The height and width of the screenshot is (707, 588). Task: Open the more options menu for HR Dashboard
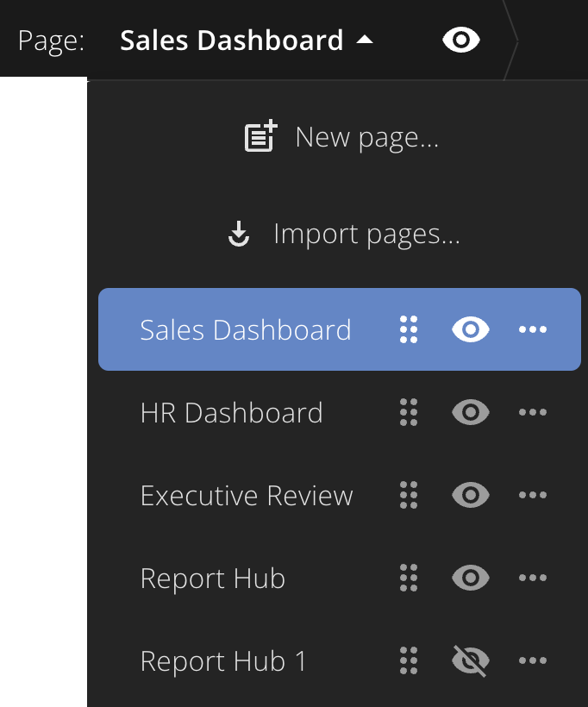point(533,412)
